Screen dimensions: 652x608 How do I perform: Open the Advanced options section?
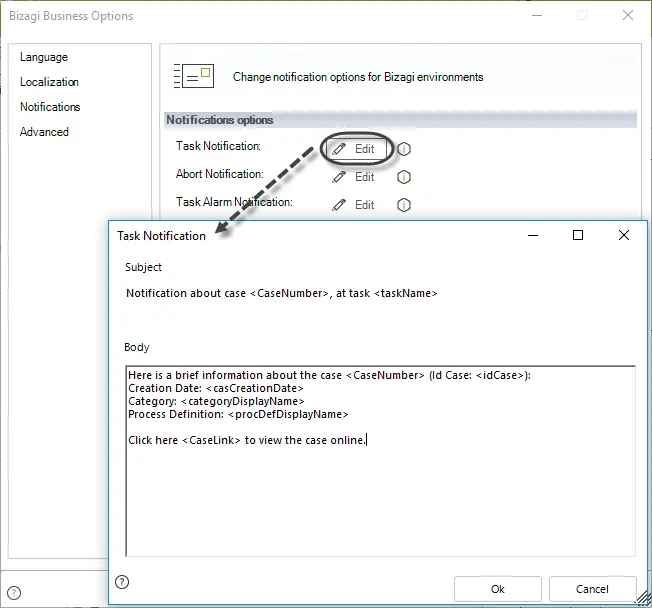[44, 132]
